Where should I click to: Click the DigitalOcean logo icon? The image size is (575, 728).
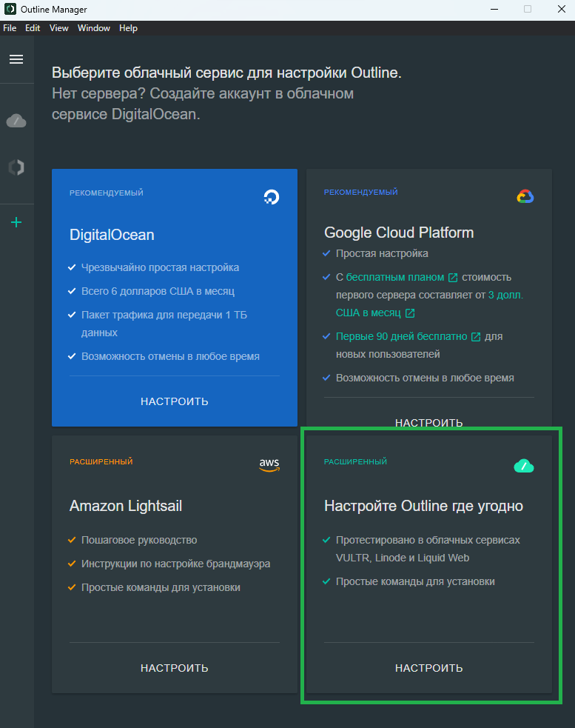[272, 196]
